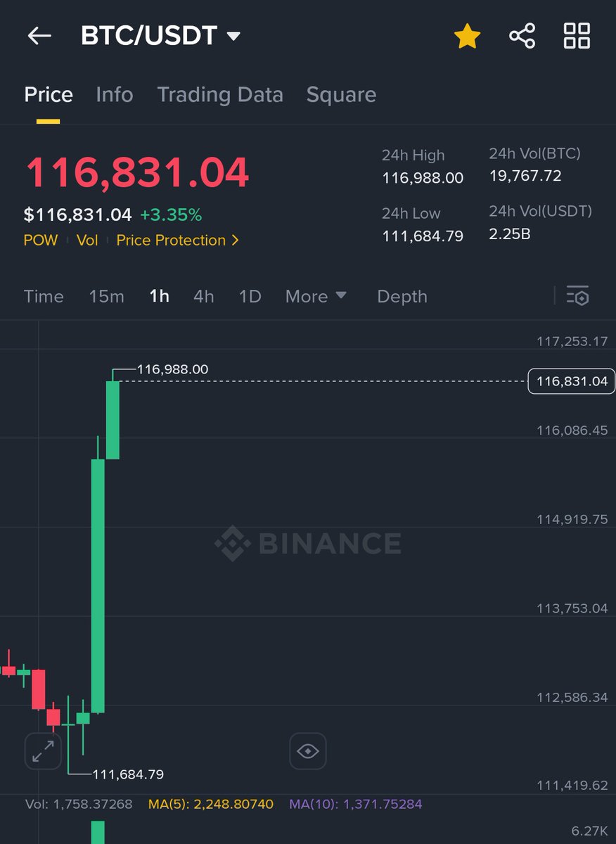Image resolution: width=616 pixels, height=844 pixels.
Task: Select the 4h timeframe
Action: pos(203,296)
